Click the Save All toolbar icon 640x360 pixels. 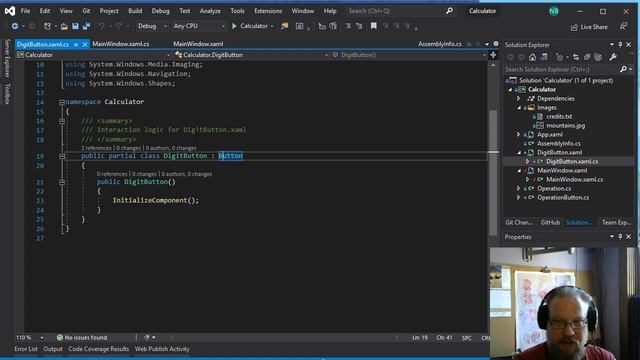pos(87,26)
